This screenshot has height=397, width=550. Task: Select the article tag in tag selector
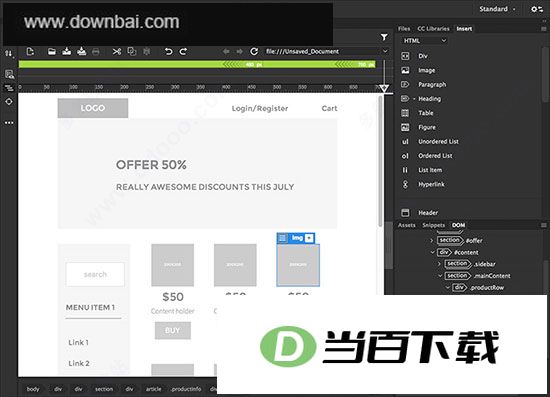(x=154, y=389)
